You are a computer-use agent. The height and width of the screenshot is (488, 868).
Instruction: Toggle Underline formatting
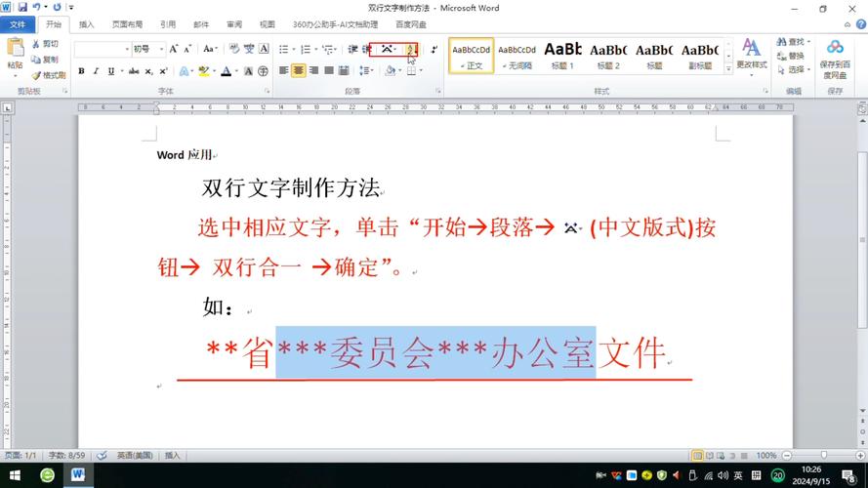click(x=110, y=71)
